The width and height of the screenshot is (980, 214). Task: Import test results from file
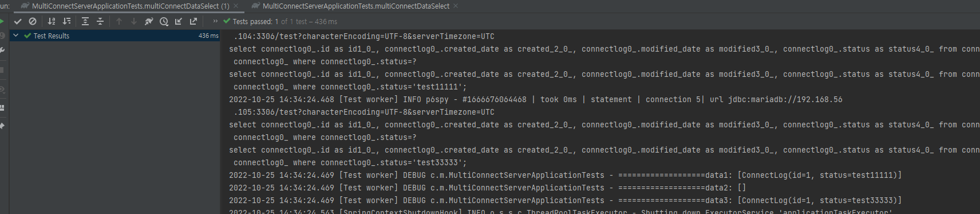179,21
